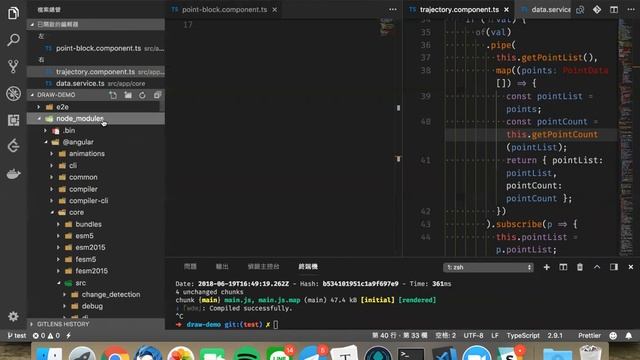Open Chrome from the macOS dock
The height and width of the screenshot is (360, 640).
(x=115, y=354)
